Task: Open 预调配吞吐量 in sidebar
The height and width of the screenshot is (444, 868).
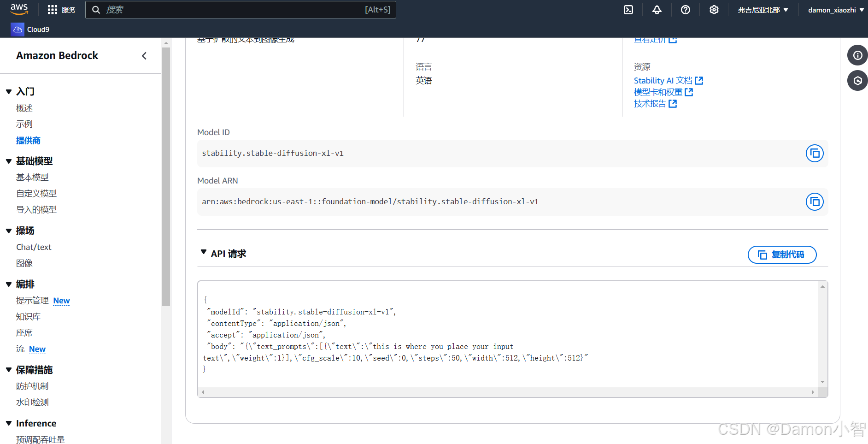Action: pos(41,439)
